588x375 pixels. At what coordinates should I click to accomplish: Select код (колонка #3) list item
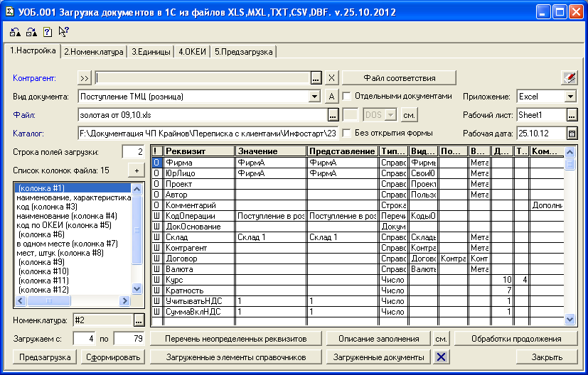[x=73, y=207]
